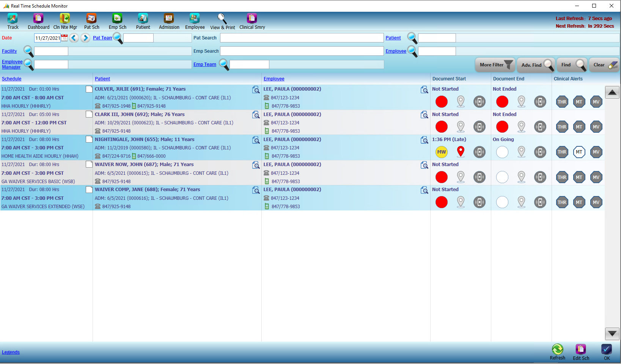621x364 pixels.
Task: Launch the Clinical Note Manager
Action: [x=65, y=21]
